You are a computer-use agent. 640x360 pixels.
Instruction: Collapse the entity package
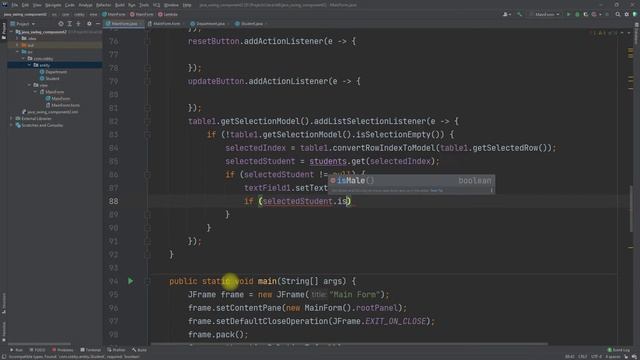[29, 65]
